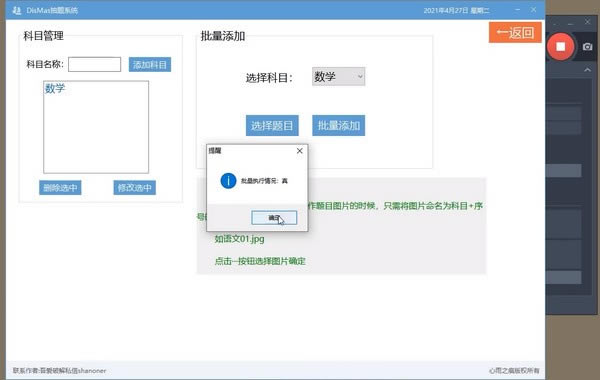Edit selected subject via 修改选中
Viewport: 600px width, 380px height.
pyautogui.click(x=134, y=188)
